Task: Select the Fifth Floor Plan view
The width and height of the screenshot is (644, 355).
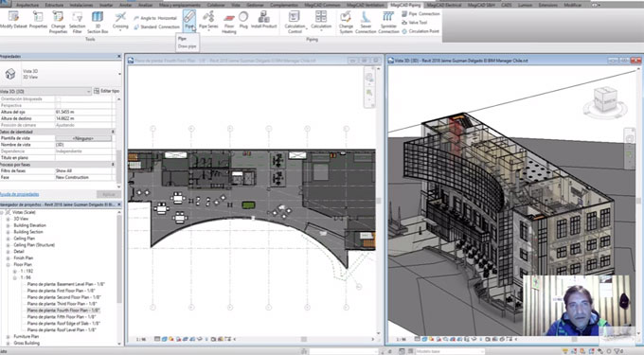Action: pyautogui.click(x=62, y=317)
